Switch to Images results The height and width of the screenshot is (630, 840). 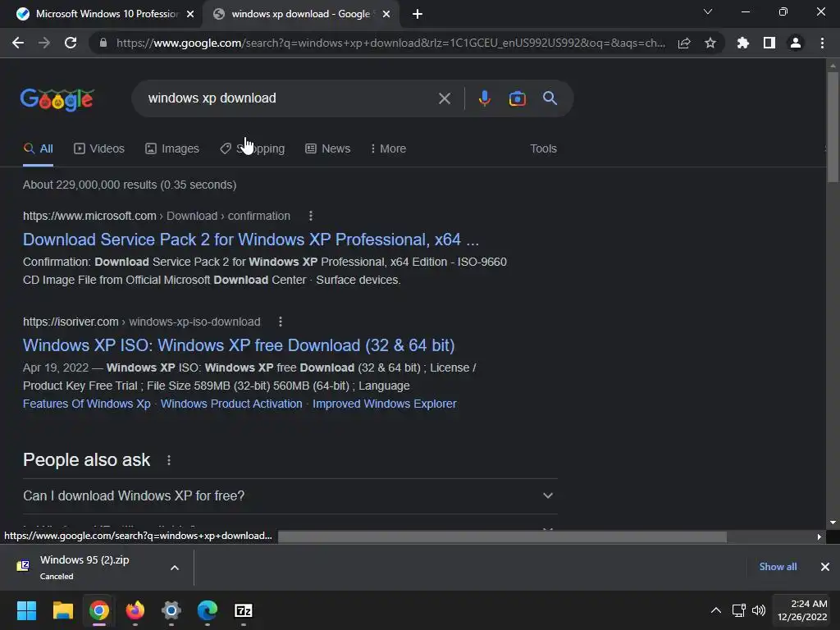click(172, 149)
